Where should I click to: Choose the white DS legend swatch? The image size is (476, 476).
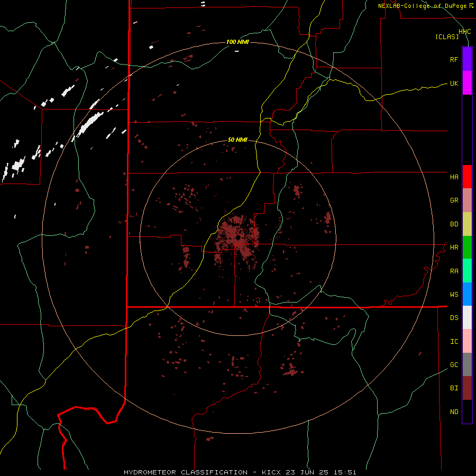pyautogui.click(x=467, y=317)
